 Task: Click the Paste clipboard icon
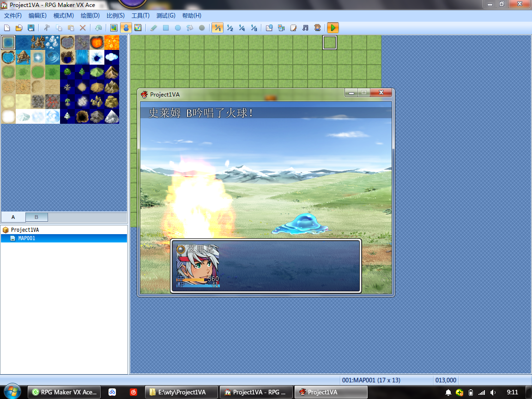click(71, 28)
